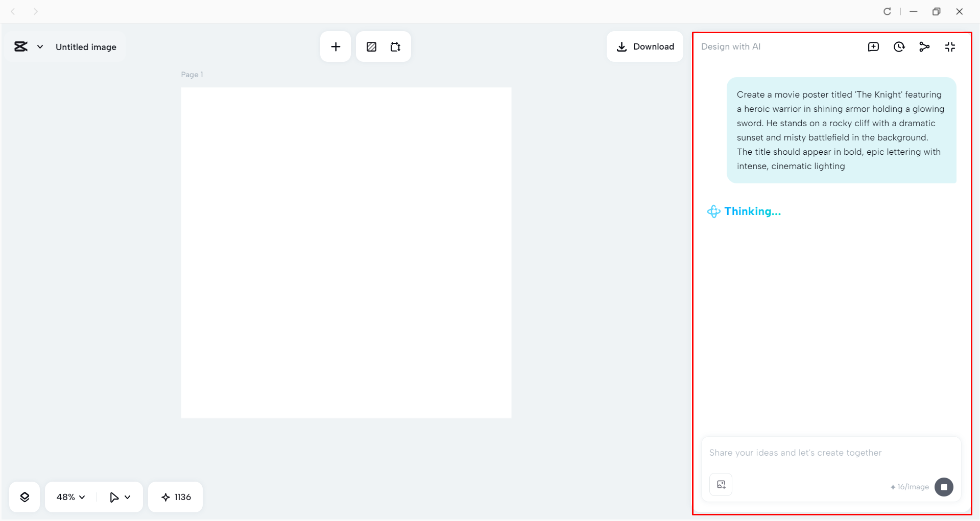Open the canvas resize icon

click(395, 47)
